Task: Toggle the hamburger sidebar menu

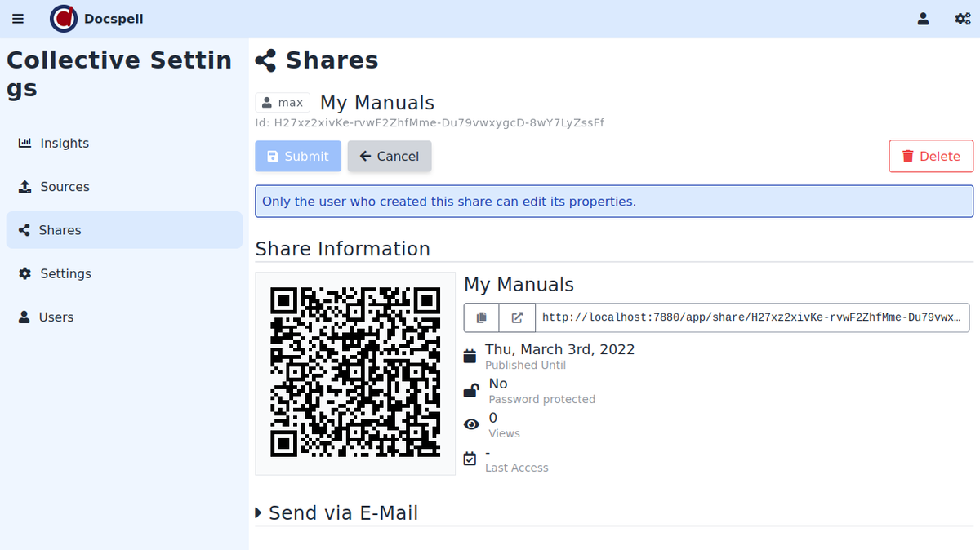Action: point(18,19)
